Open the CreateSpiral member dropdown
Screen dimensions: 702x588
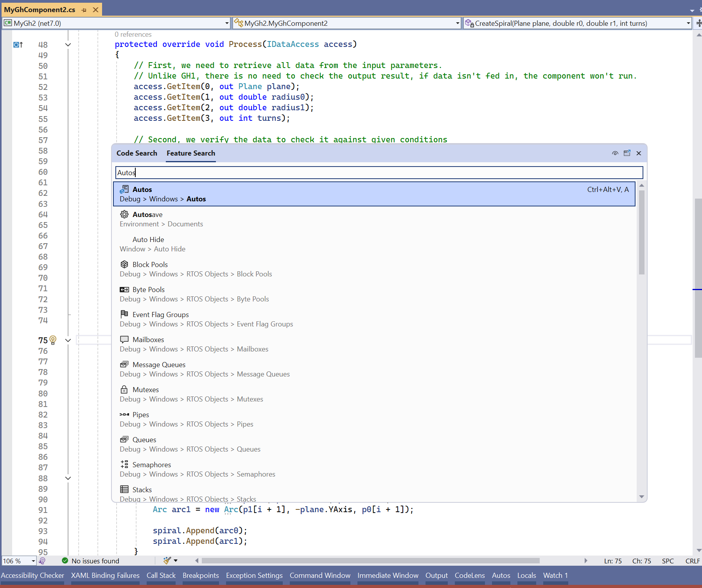[x=688, y=23]
